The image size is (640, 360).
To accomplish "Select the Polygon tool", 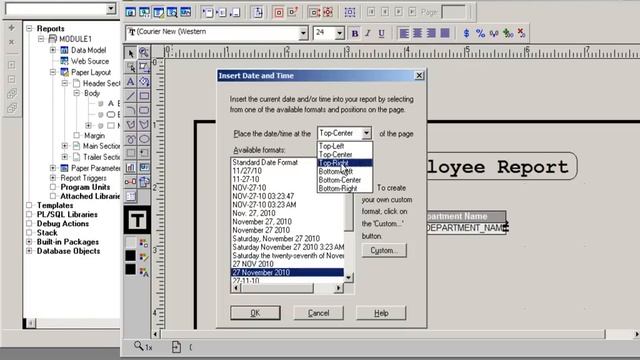I will (x=131, y=124).
